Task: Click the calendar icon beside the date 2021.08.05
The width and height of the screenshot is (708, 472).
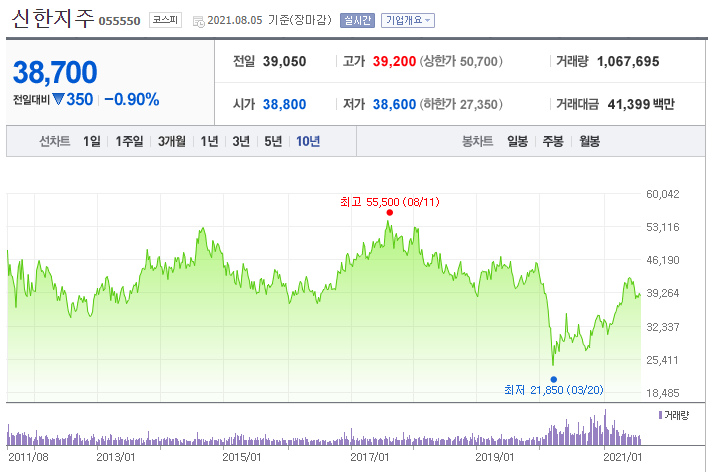Action: pos(198,22)
